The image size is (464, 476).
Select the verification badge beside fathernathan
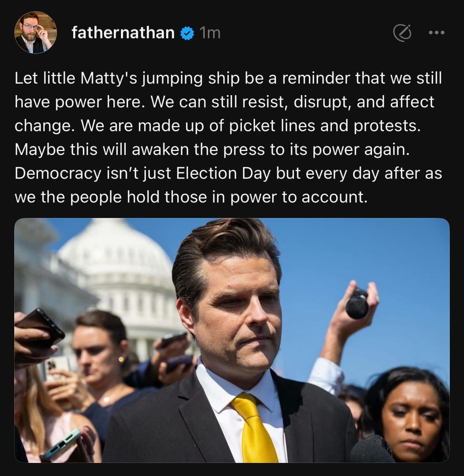point(187,33)
